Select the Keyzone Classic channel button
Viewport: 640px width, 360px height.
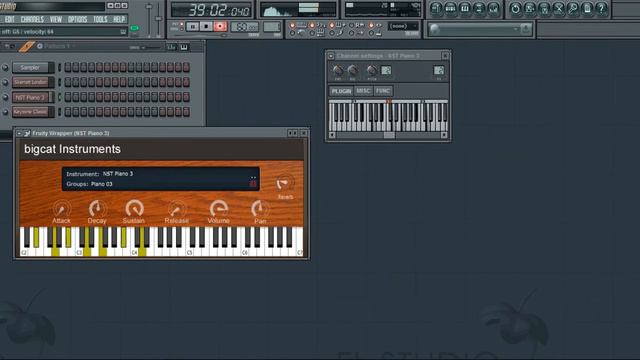tap(31, 112)
